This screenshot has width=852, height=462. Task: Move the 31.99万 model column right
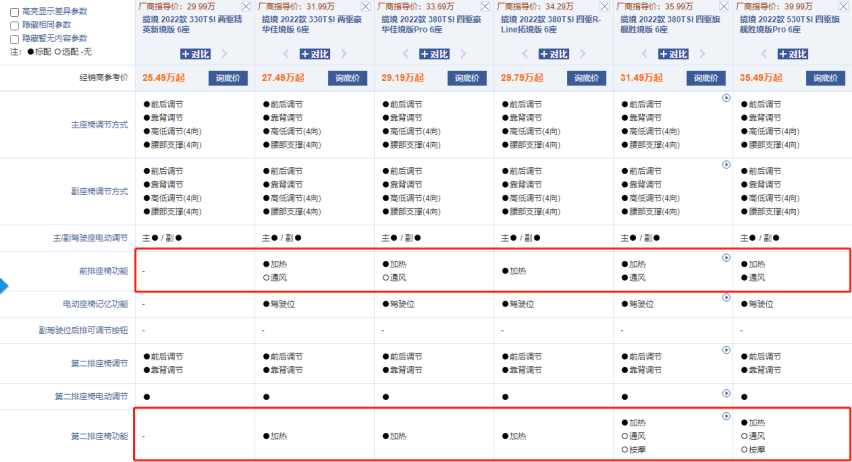click(344, 54)
